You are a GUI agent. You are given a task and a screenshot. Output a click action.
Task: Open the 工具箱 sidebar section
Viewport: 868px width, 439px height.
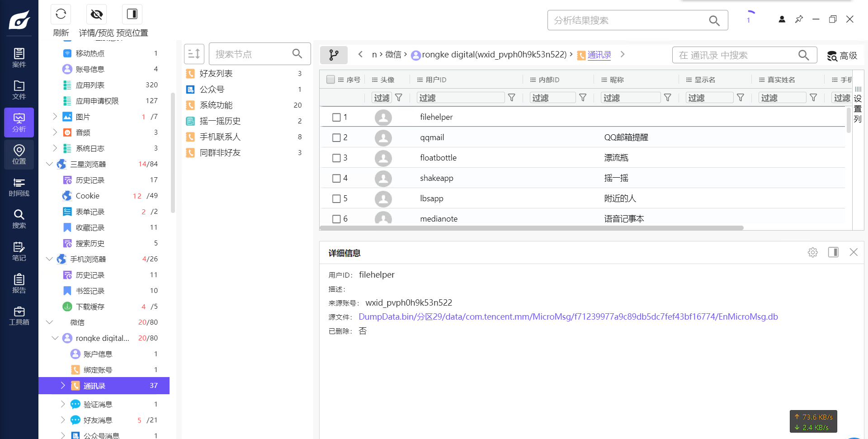[19, 316]
